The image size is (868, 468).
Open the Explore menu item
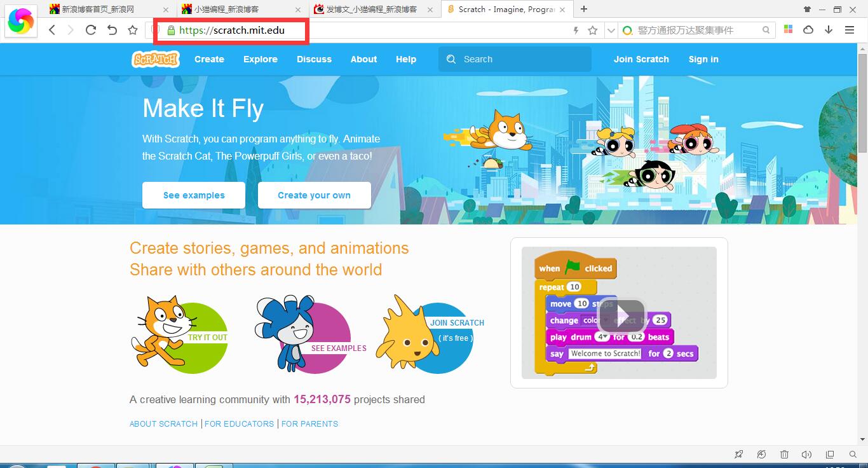(261, 59)
